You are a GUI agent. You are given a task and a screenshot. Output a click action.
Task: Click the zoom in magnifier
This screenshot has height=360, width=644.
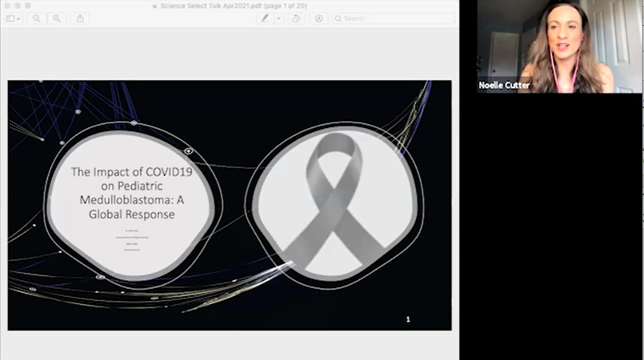pyautogui.click(x=57, y=18)
